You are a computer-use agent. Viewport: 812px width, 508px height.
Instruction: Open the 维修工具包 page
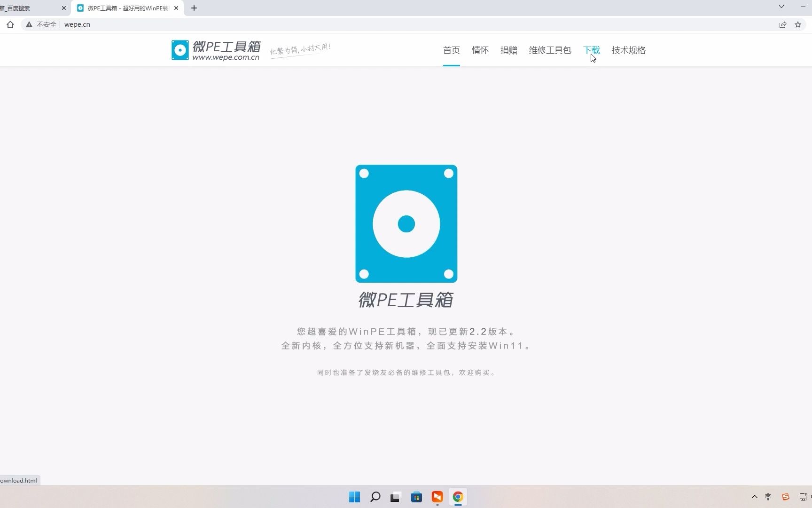(x=550, y=50)
